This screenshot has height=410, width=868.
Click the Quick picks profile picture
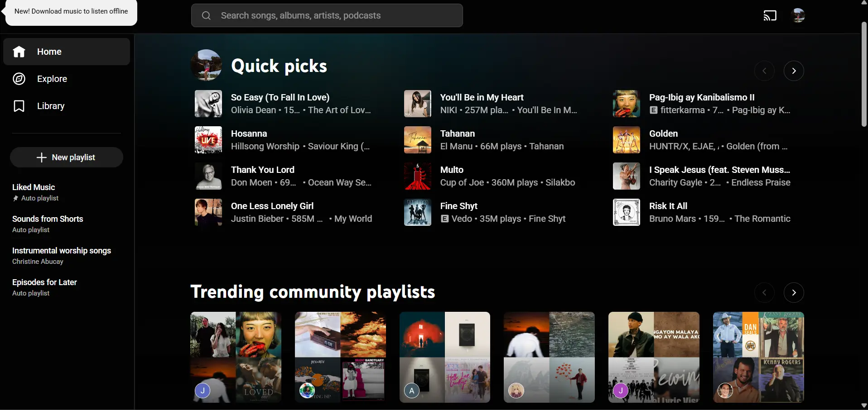tap(206, 65)
